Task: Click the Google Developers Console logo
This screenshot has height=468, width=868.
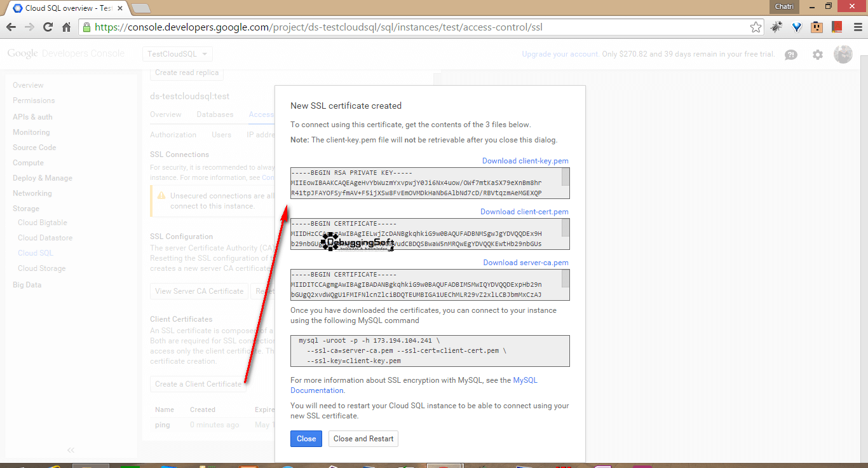Action: tap(66, 53)
